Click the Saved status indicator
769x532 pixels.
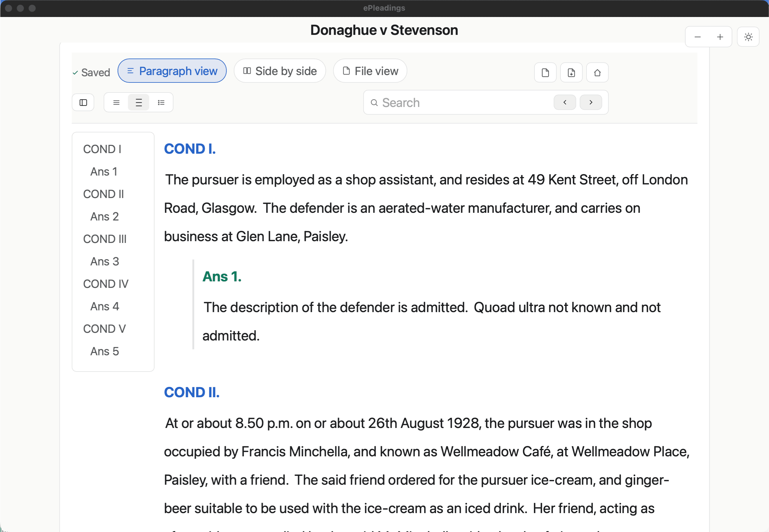click(x=91, y=72)
